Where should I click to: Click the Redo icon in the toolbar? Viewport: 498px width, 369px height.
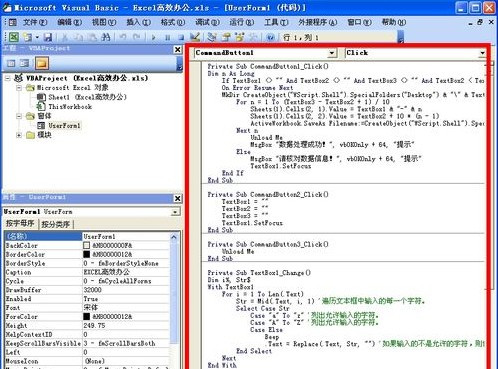click(x=136, y=37)
